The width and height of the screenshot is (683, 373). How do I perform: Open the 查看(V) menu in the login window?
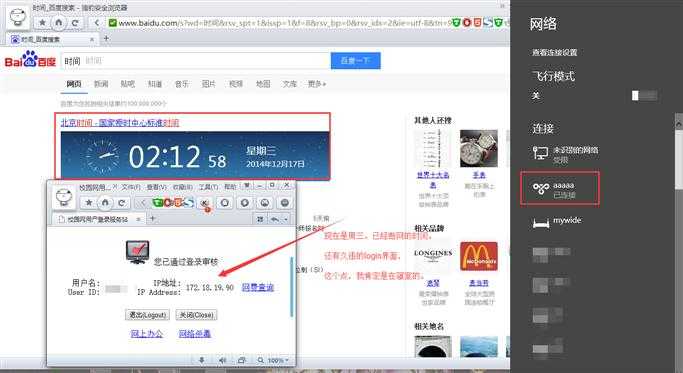point(156,187)
